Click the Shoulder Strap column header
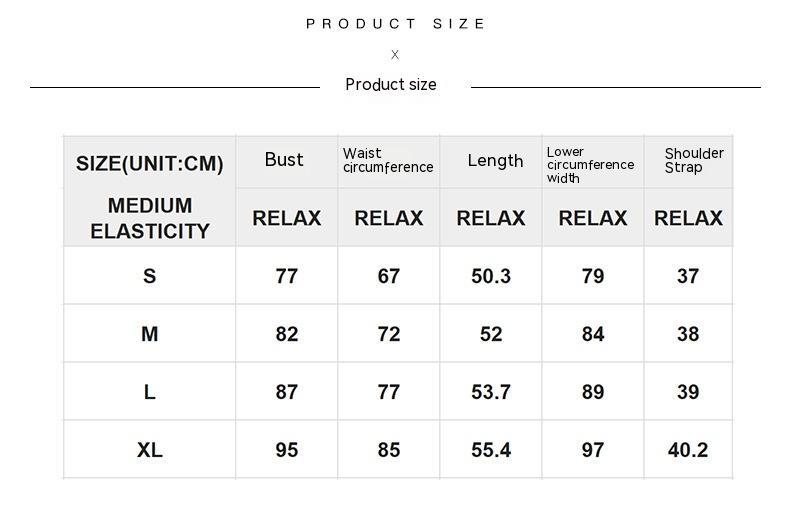 694,160
